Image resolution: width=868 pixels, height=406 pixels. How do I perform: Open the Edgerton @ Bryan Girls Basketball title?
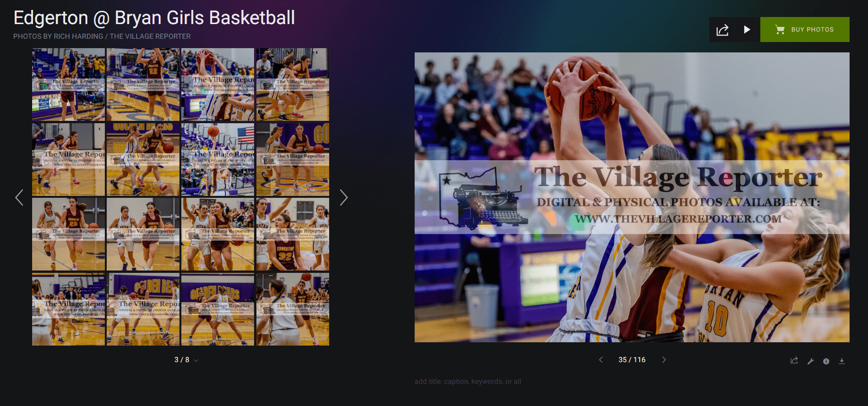pyautogui.click(x=154, y=18)
